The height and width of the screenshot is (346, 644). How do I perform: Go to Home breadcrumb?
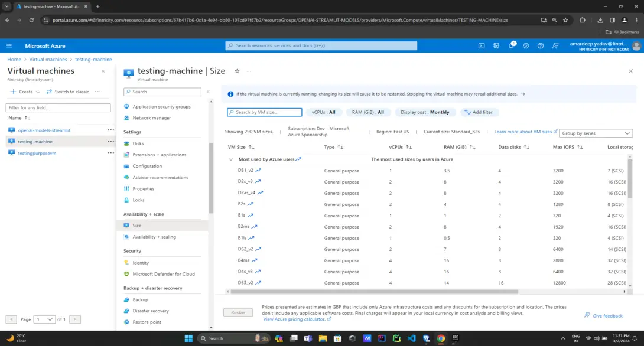[14, 60]
